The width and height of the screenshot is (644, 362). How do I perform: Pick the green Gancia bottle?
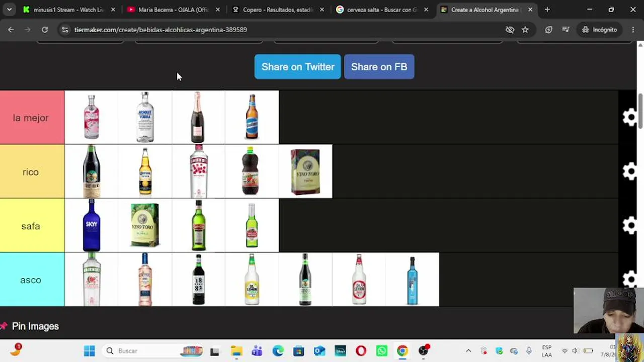pos(198,225)
